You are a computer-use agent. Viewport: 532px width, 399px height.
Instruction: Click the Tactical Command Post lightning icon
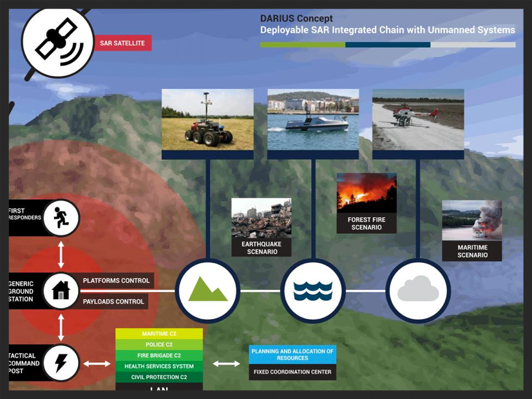pyautogui.click(x=61, y=363)
